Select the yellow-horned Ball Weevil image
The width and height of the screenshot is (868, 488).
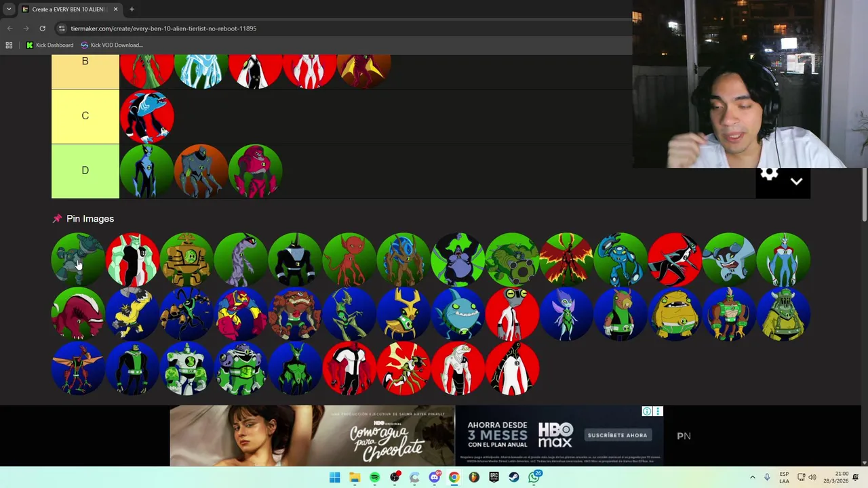click(403, 313)
